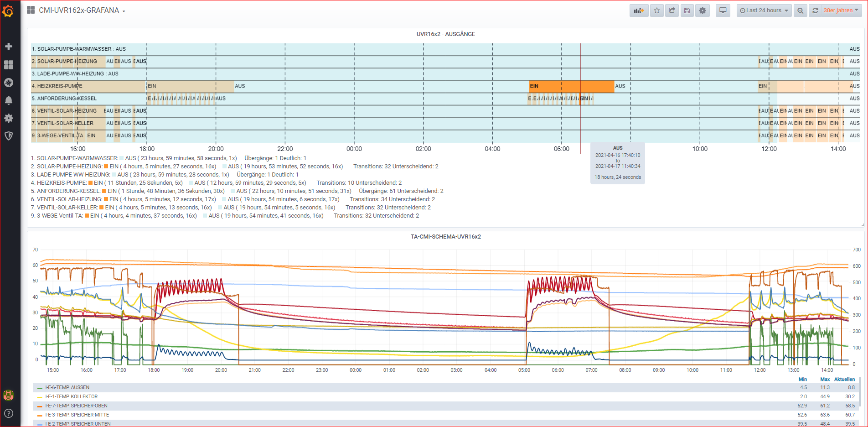Open the Create plus menu in sidebar
Image resolution: width=868 pixels, height=427 pixels.
click(8, 47)
